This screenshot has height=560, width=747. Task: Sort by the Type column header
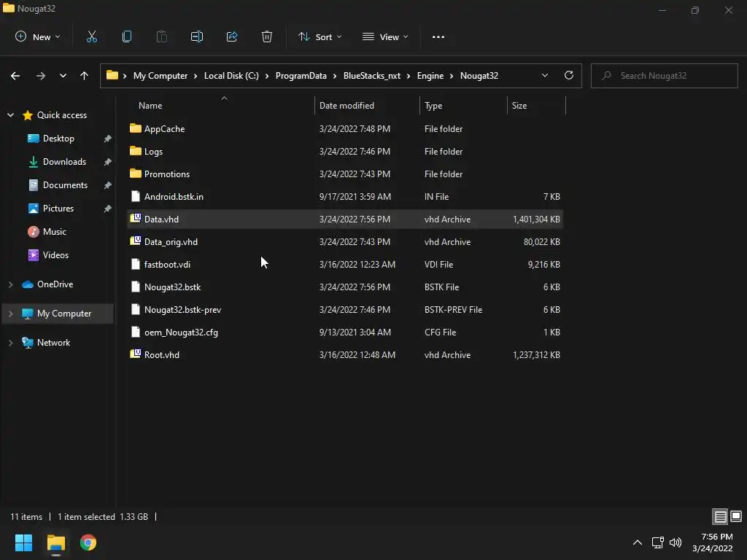point(433,106)
